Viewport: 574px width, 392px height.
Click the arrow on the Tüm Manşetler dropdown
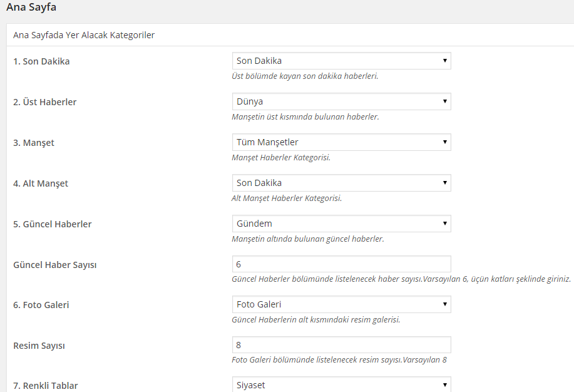(445, 142)
